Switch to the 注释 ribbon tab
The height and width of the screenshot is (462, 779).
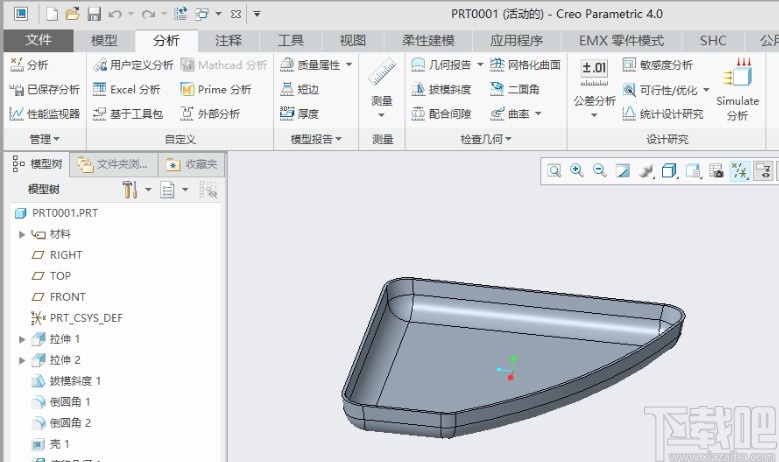(x=229, y=40)
